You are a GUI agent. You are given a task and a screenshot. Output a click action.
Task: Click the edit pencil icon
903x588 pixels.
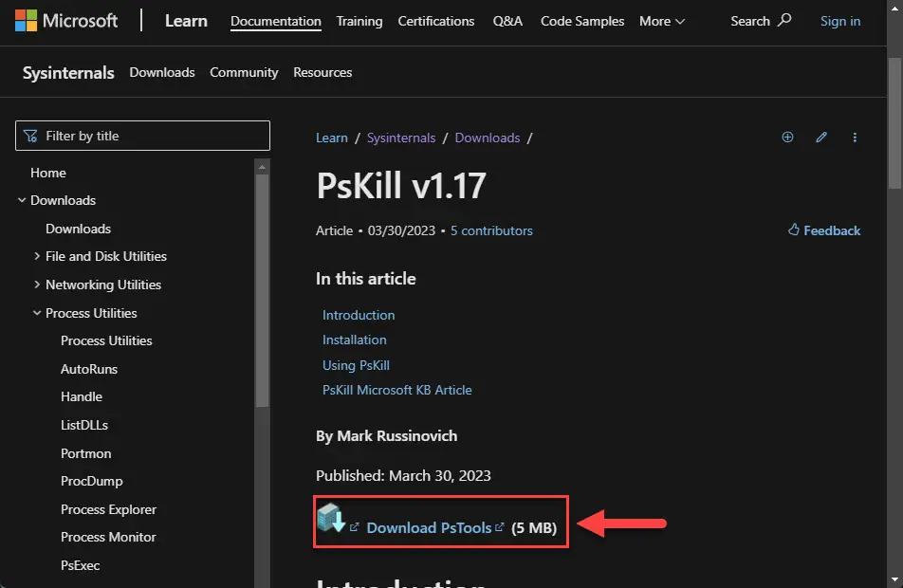[x=821, y=138]
